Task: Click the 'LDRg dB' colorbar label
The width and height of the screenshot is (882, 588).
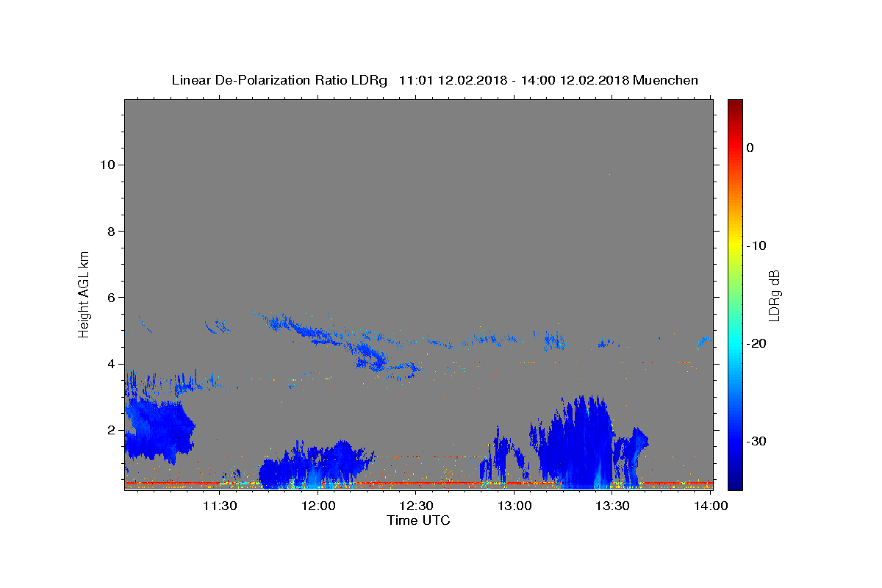Action: click(774, 295)
